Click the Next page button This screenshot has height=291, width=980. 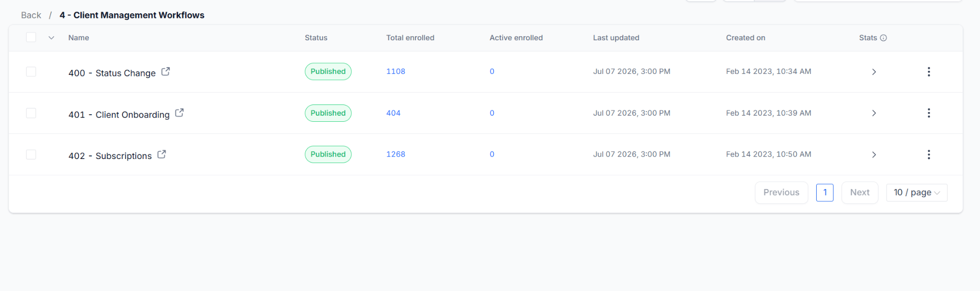point(860,193)
